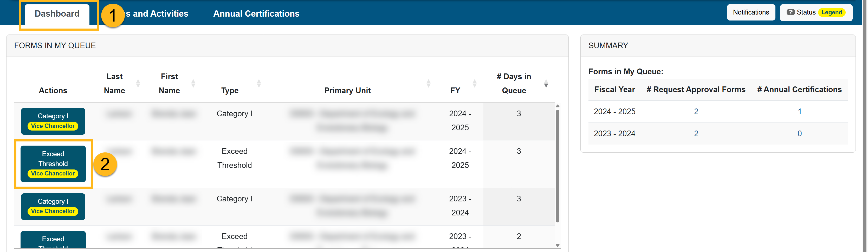Sort table by Last Name arrows
The image size is (868, 252).
click(138, 84)
